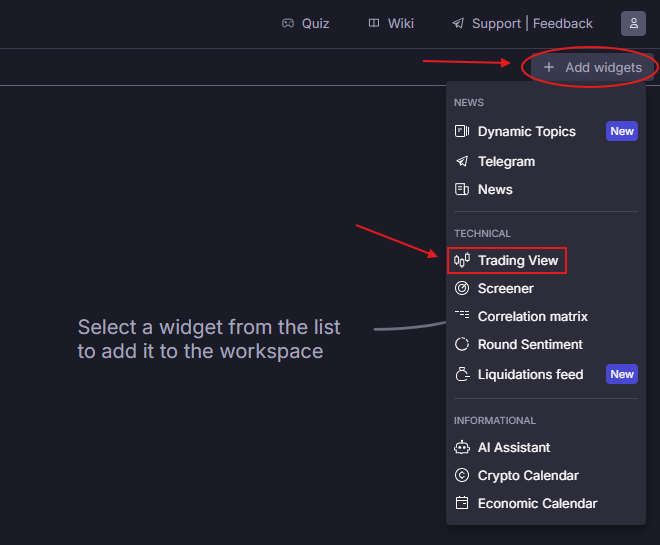Open the Quiz page
Viewport: 660px width, 545px height.
306,23
